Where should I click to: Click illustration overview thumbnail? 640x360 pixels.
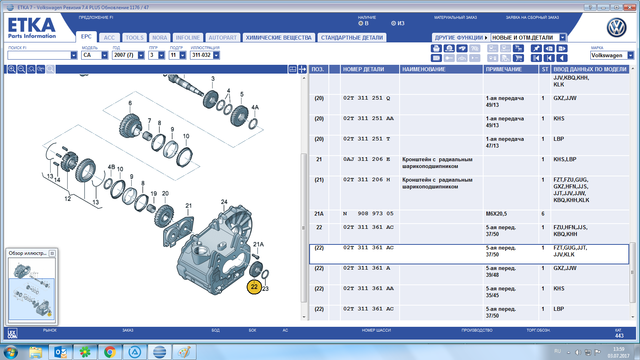31,289
